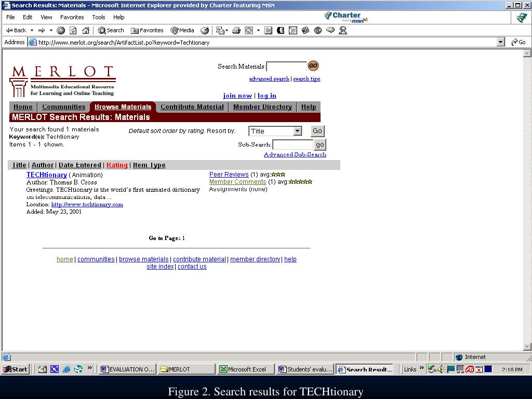Click the orange GO search button
This screenshot has width=532, height=399.
coord(313,66)
